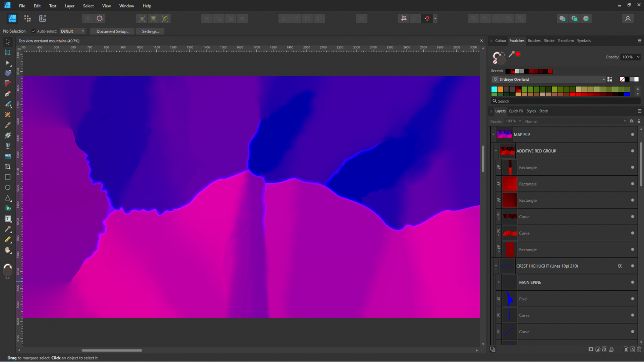Toggle the layer lock padlock icon

[x=639, y=121]
